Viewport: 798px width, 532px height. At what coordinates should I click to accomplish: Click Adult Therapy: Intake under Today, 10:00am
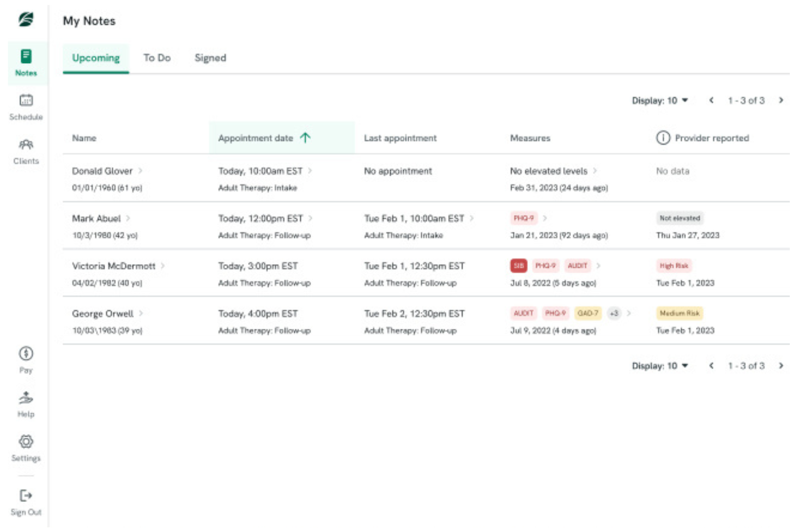pyautogui.click(x=257, y=188)
